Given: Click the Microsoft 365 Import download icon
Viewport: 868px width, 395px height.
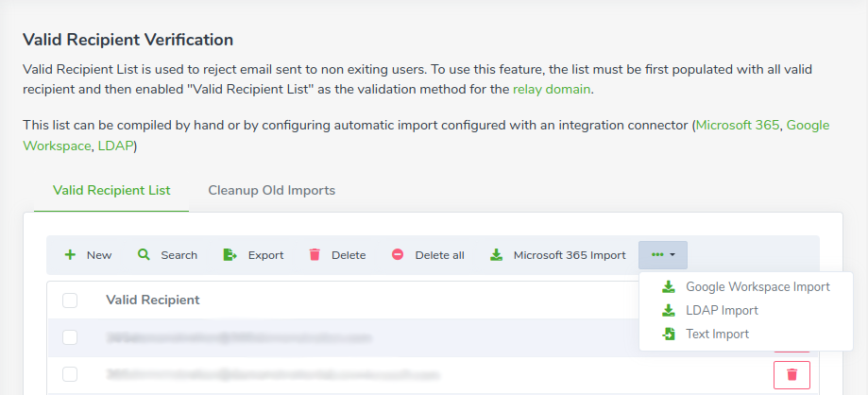Looking at the screenshot, I should [496, 255].
